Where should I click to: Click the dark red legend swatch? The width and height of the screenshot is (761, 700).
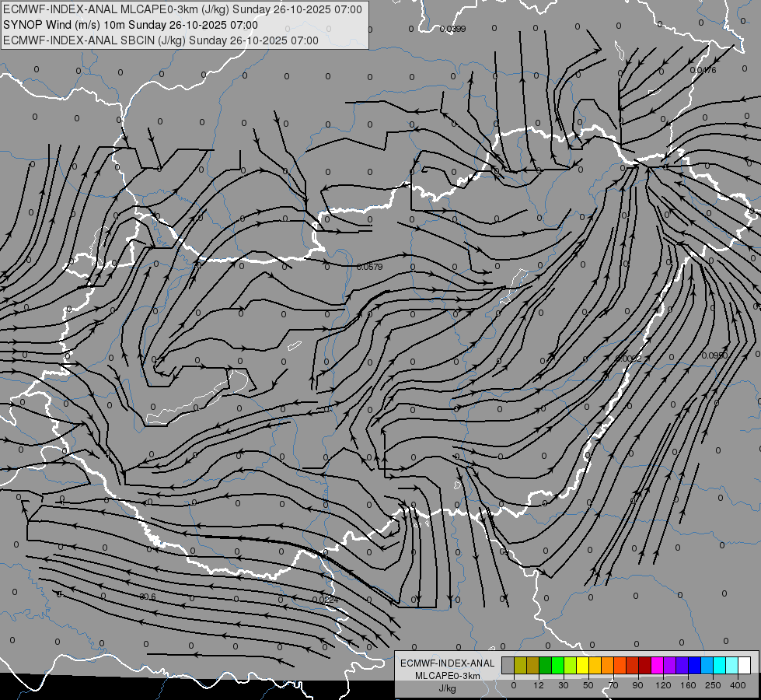click(x=645, y=665)
